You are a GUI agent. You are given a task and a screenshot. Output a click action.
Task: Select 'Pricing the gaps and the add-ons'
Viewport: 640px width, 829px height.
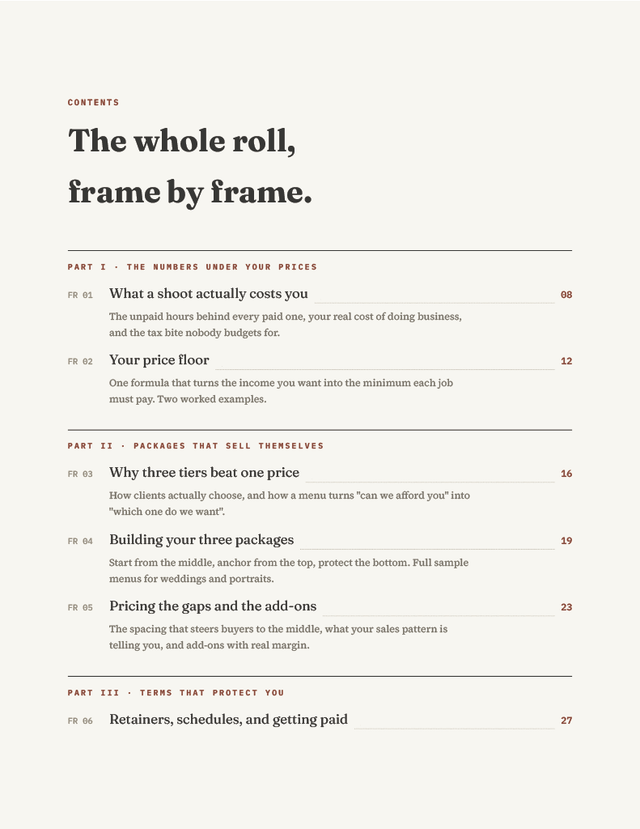pyautogui.click(x=212, y=606)
